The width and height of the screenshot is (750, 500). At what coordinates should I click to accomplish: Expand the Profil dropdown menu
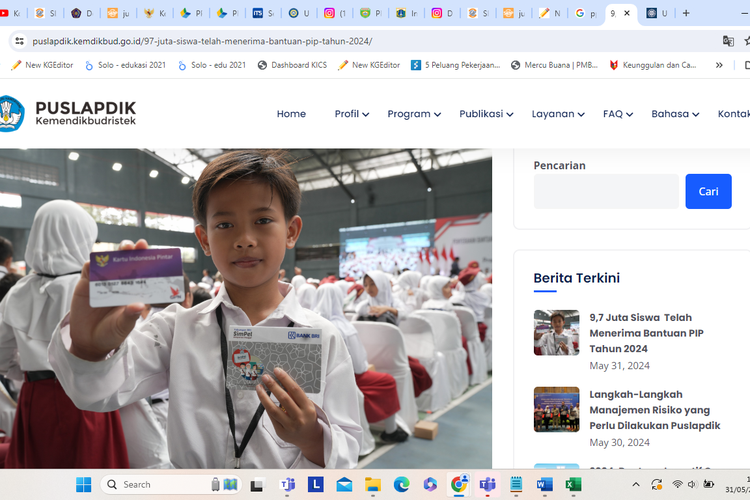351,114
